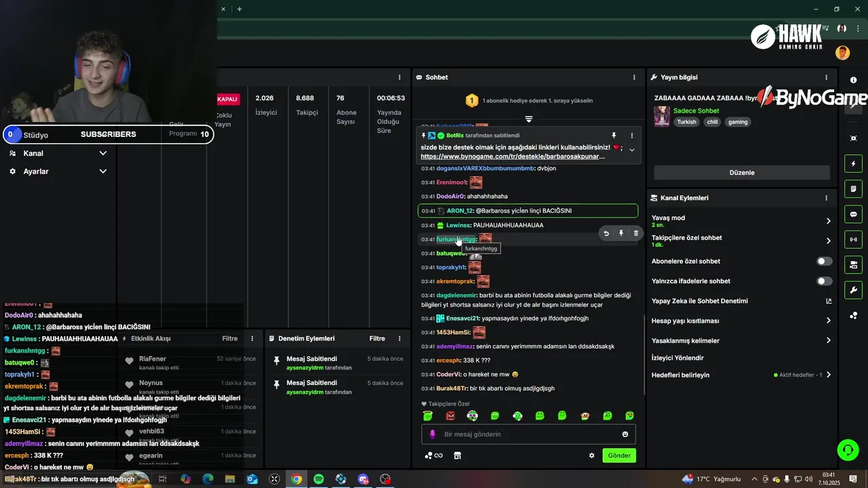Open the profile avatar in the top right
The image size is (868, 488).
coord(843,53)
